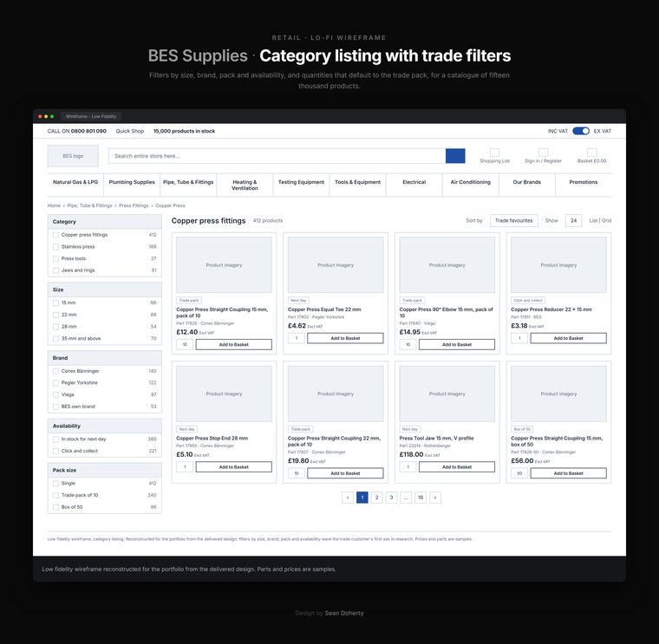Check the Press tools filter
This screenshot has height=644, width=659.
[x=55, y=258]
